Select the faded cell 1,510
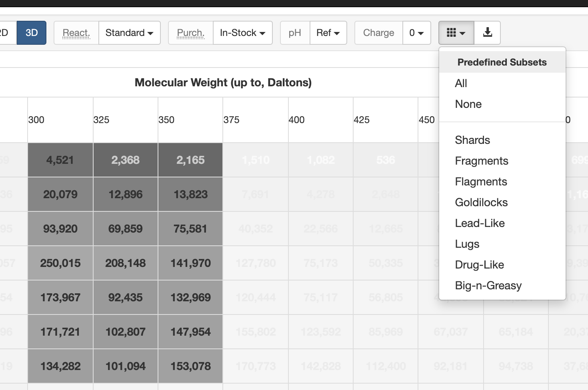Screen dimensions: 588x390 point(256,160)
